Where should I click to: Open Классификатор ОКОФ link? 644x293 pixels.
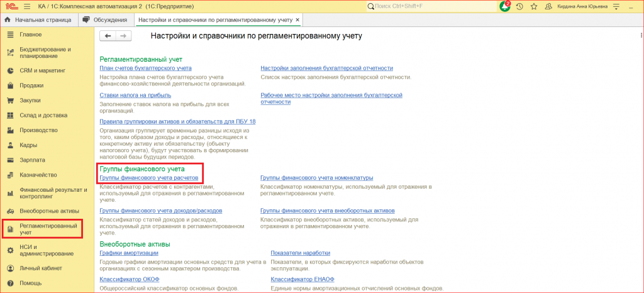click(x=130, y=279)
